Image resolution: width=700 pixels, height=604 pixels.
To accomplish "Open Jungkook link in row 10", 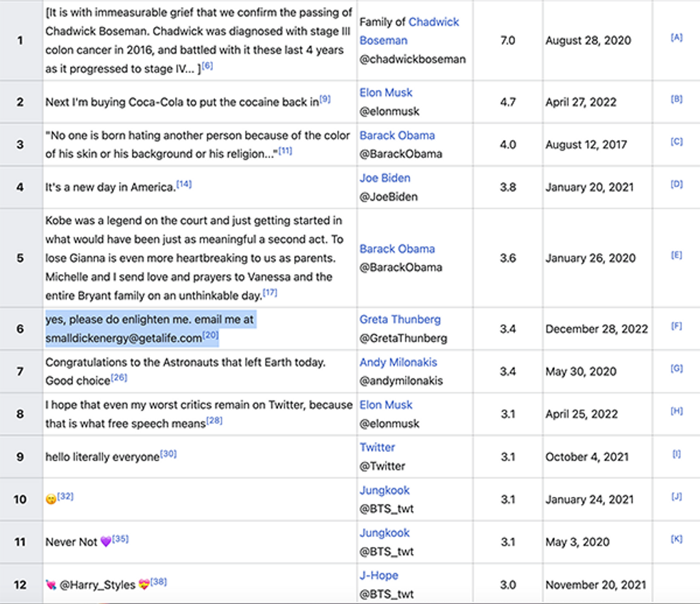I will [384, 490].
